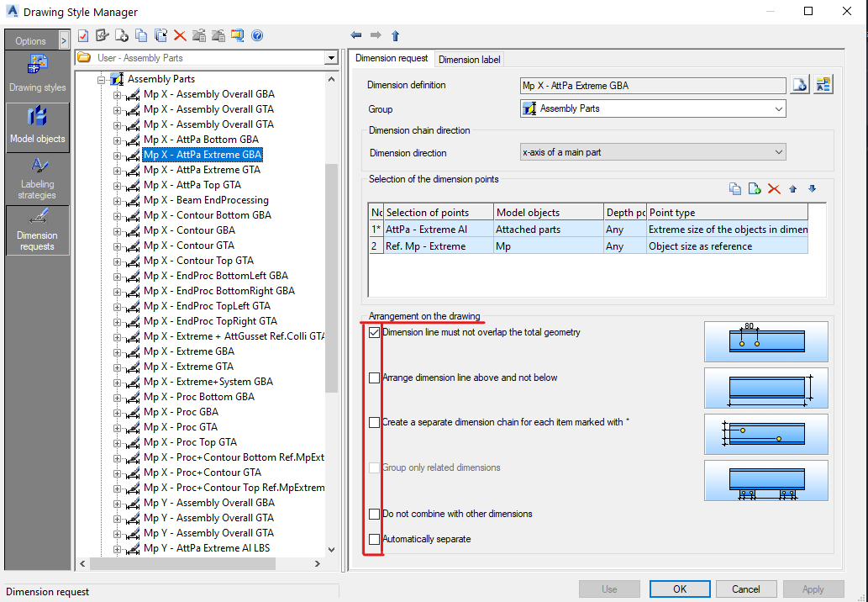Expand the 'Mp X - AttPa Bottom GBA' node
Screen dimensions: 868x602
pos(118,140)
